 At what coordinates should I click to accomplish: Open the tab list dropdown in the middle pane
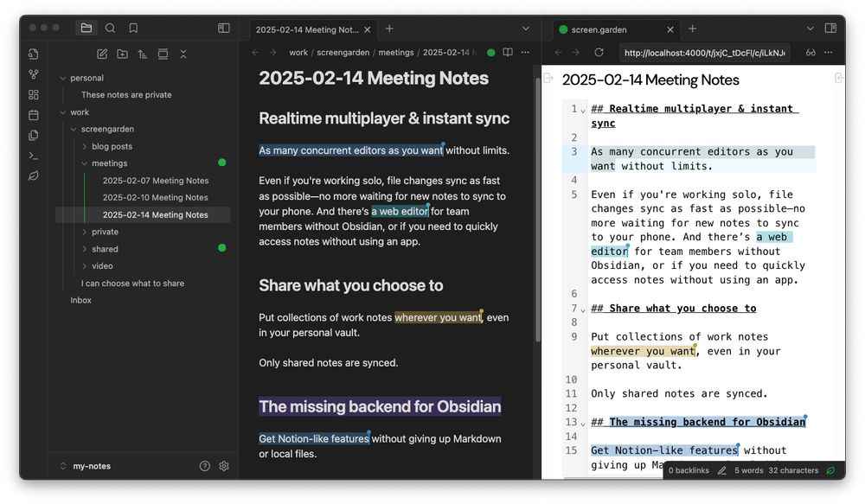click(526, 29)
